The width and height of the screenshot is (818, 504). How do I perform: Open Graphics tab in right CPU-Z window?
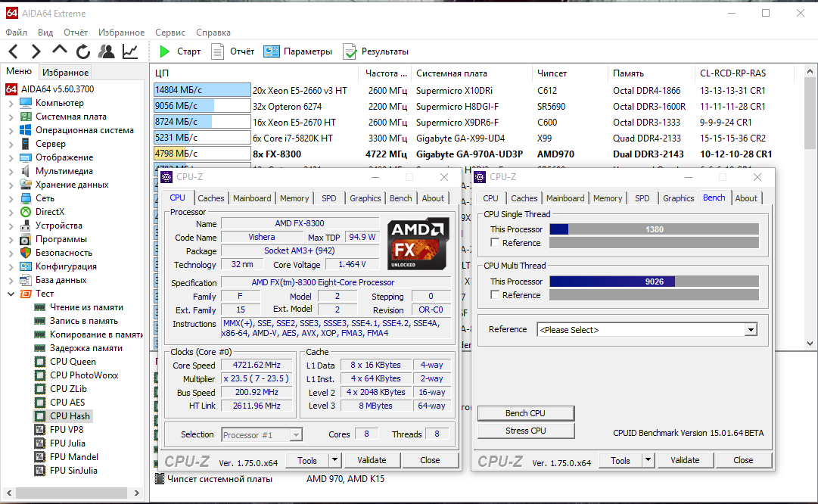click(x=678, y=198)
